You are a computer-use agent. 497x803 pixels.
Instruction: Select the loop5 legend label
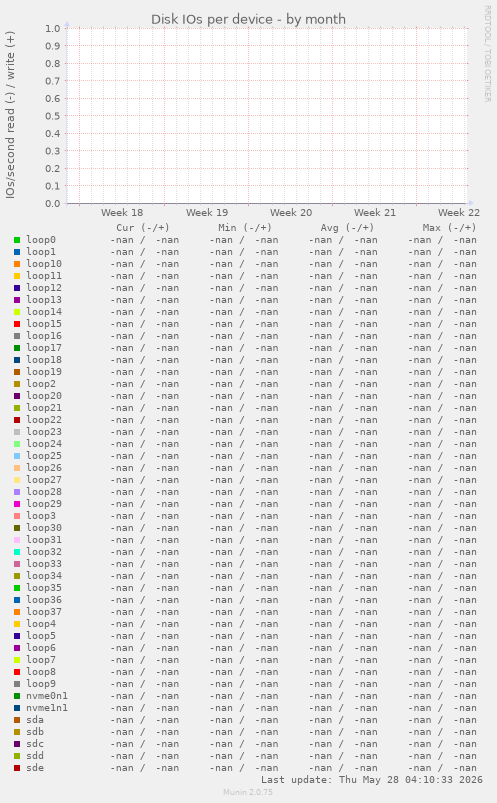click(41, 636)
